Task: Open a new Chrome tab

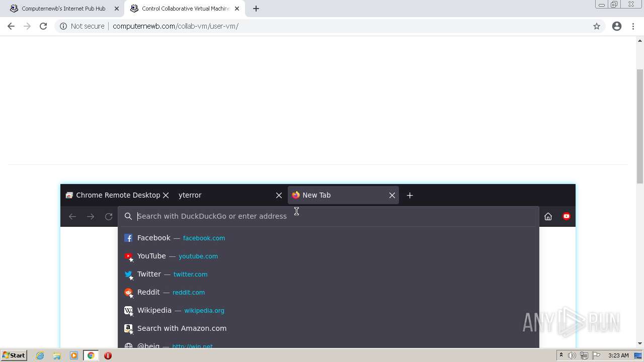Action: (256, 9)
